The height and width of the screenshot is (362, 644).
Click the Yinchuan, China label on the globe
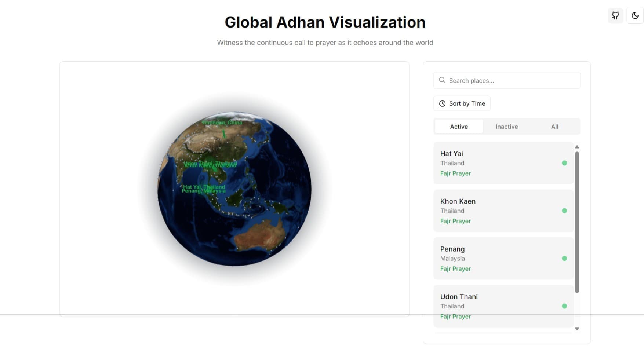[222, 123]
